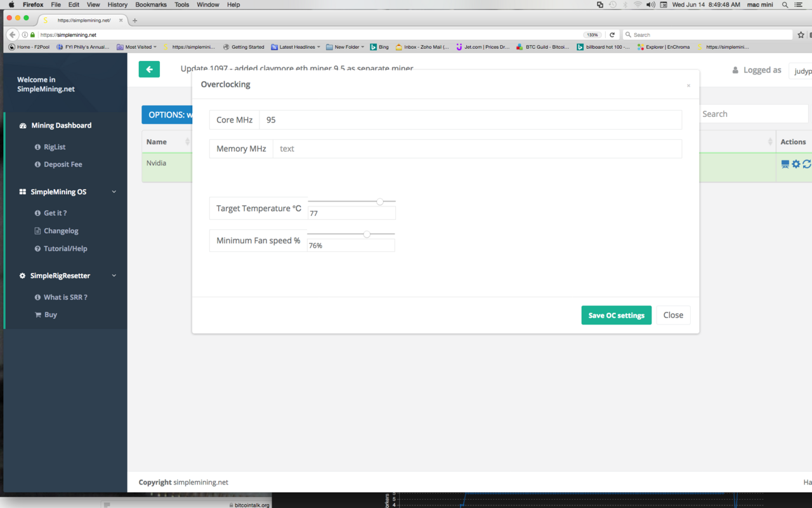The image size is (812, 508).
Task: Click the Minimum Fan speed slider handle
Action: (367, 234)
